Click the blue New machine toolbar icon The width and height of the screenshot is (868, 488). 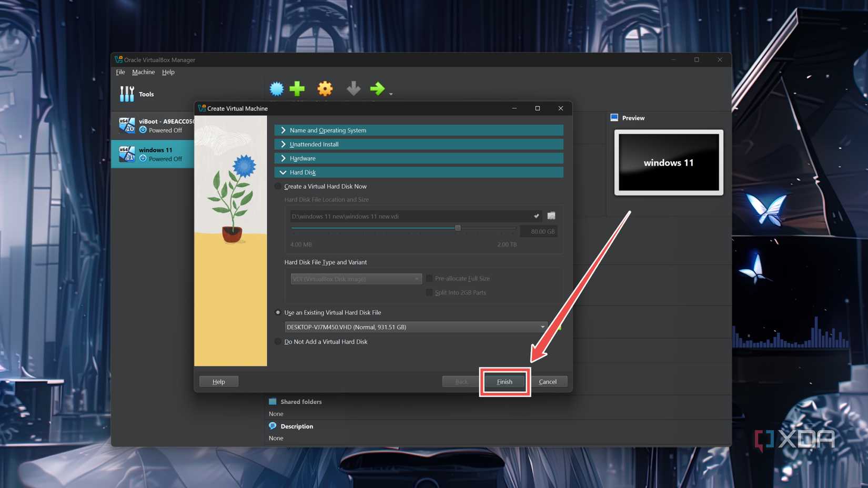coord(277,89)
